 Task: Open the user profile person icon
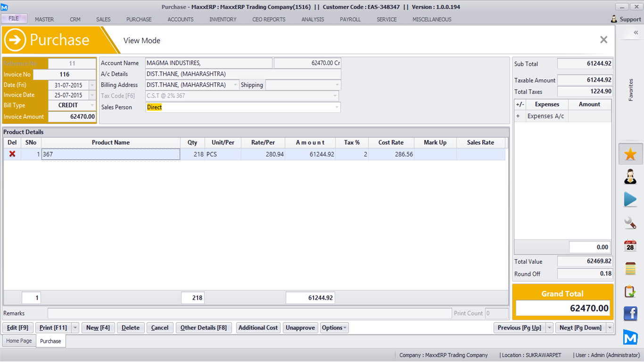point(630,177)
